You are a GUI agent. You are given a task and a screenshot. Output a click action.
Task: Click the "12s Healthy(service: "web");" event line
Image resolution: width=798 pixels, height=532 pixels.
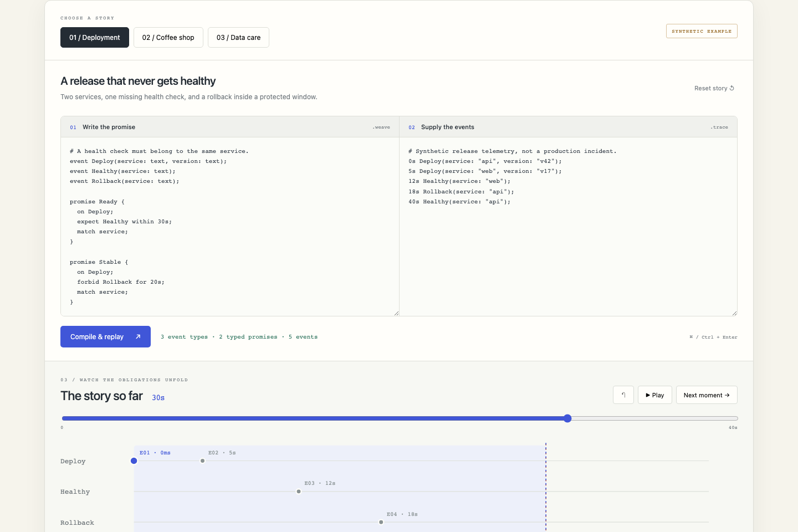point(459,181)
